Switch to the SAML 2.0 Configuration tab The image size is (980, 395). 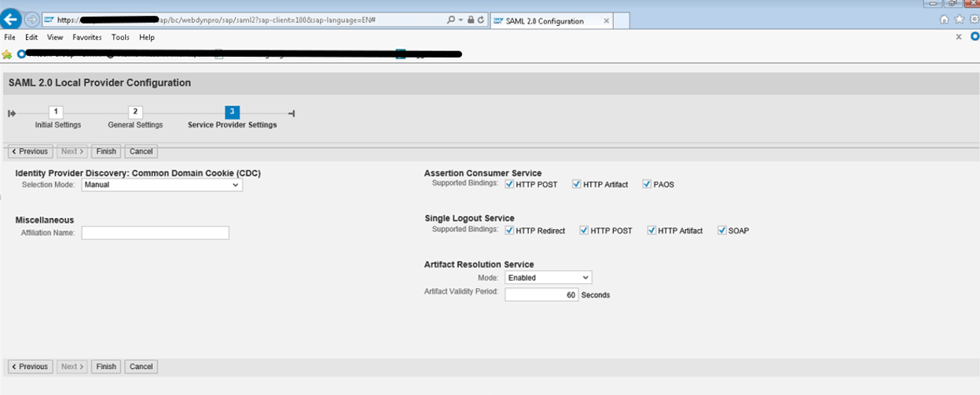pyautogui.click(x=550, y=21)
